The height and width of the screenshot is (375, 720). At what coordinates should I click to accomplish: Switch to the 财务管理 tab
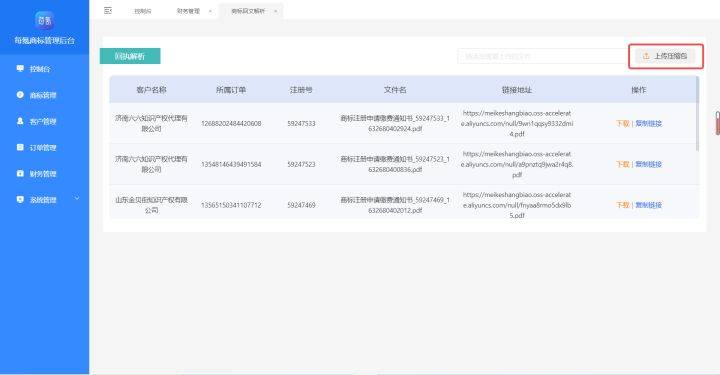[188, 11]
